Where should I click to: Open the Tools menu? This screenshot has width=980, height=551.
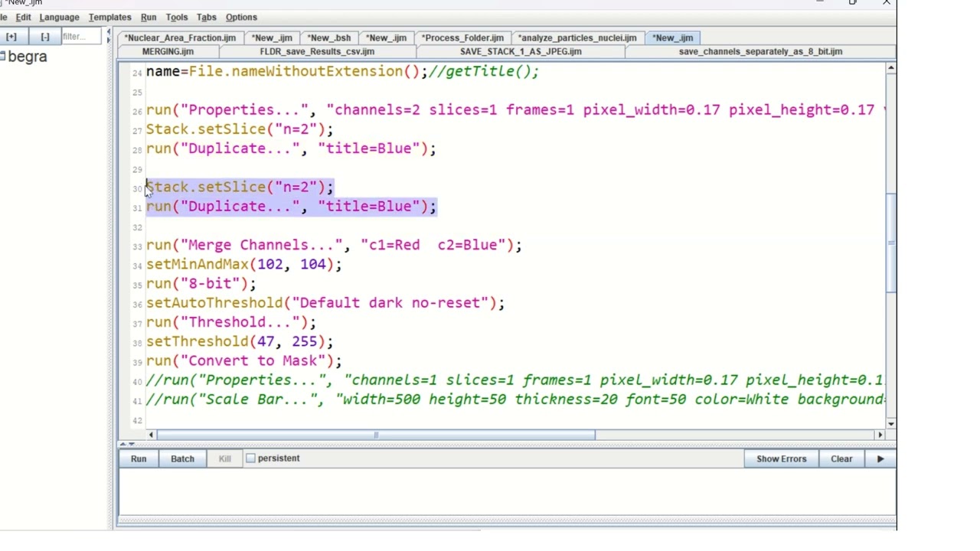tap(177, 17)
